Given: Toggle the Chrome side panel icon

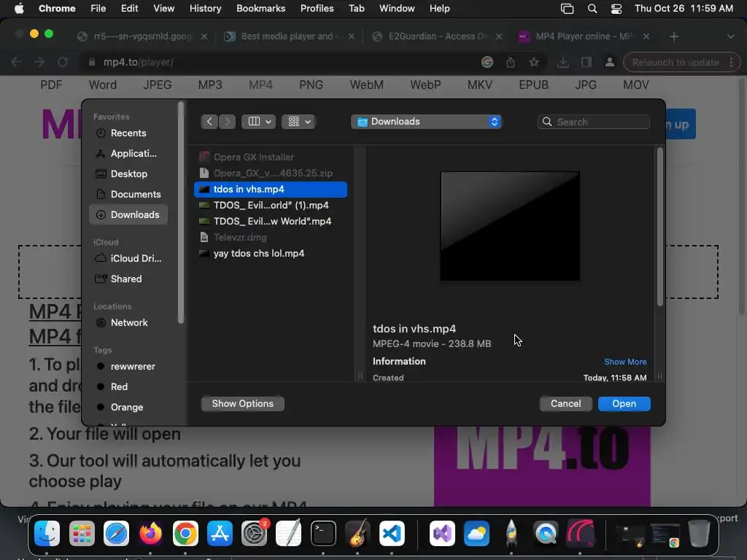Looking at the screenshot, I should 587,63.
